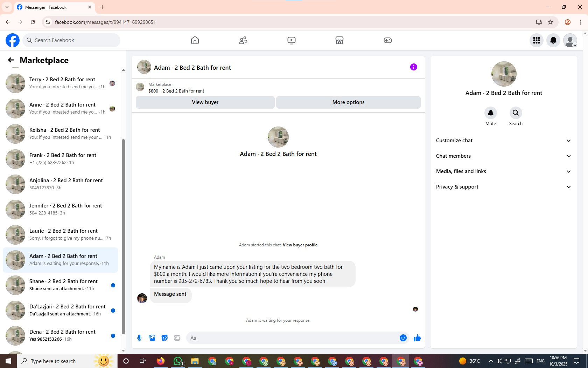Search in the conversation using magnifier icon
Viewport: 588px width, 368px height.
[516, 113]
